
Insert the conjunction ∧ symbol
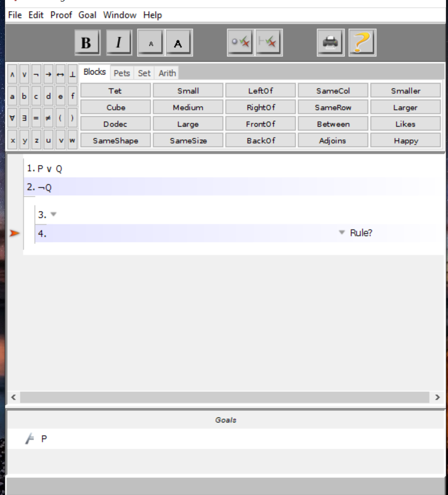12,74
